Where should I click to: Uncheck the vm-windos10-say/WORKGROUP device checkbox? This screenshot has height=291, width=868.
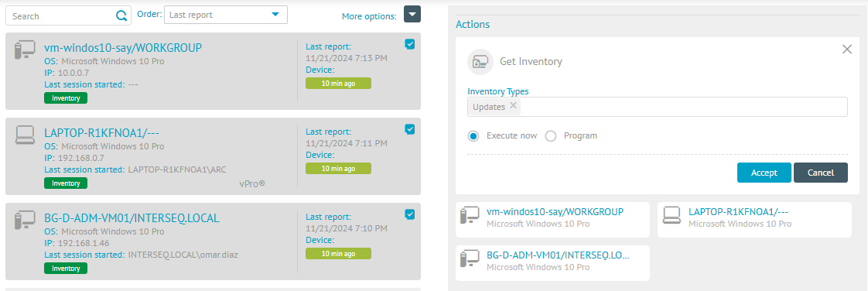coord(410,44)
